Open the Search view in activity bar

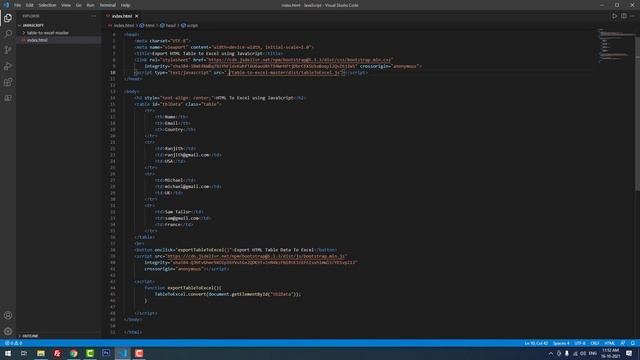tap(8, 33)
